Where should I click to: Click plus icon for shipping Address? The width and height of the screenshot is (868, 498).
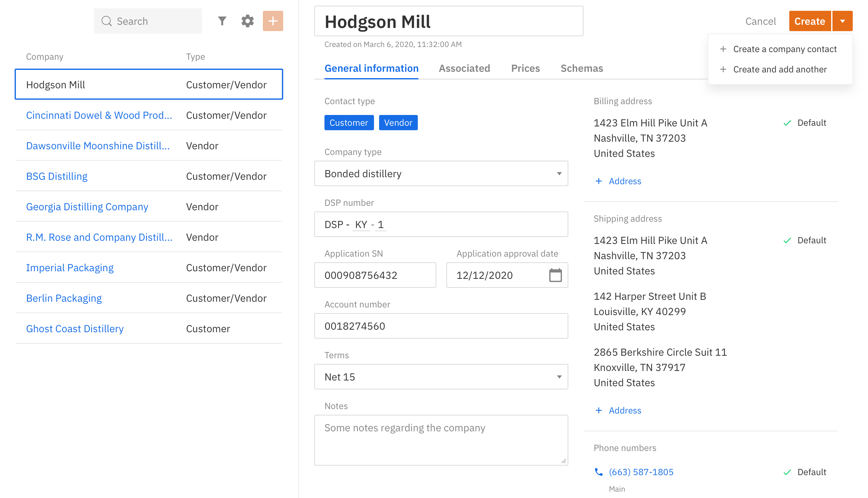coord(598,410)
